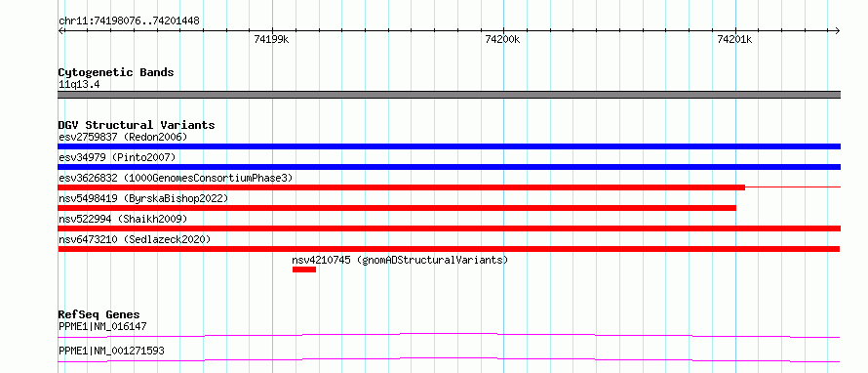
Task: Open esv2759837 (Redon2006) variant label
Action: [x=124, y=137]
